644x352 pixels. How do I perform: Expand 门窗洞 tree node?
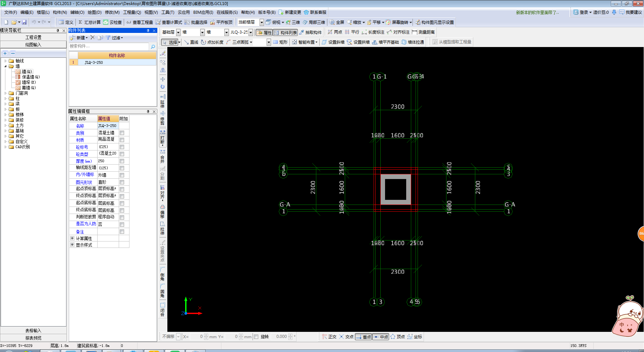click(5, 93)
